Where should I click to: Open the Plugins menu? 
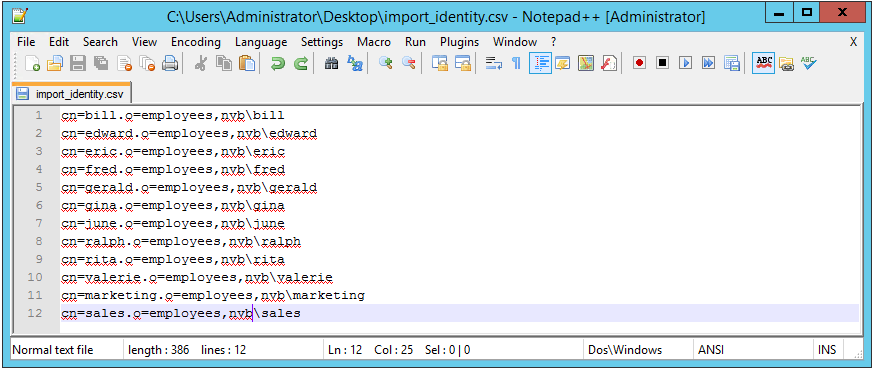(x=459, y=42)
